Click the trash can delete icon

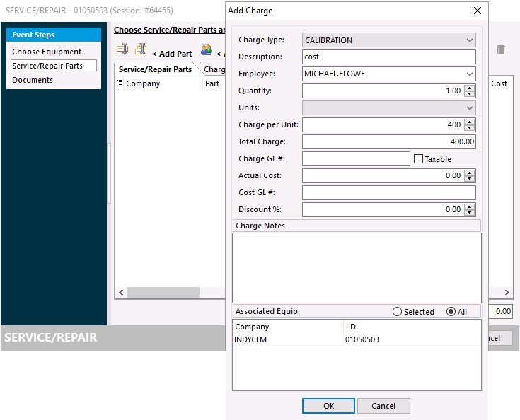pos(501,49)
